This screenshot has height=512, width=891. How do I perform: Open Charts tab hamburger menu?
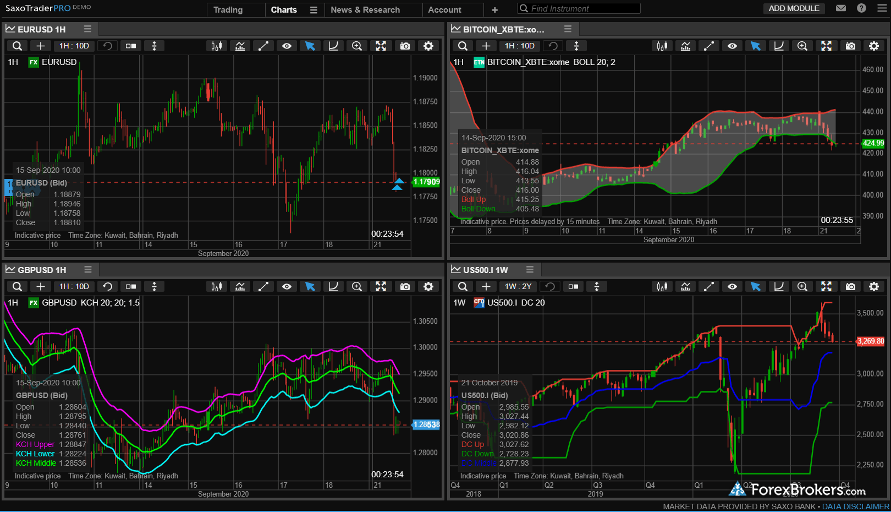coord(313,10)
